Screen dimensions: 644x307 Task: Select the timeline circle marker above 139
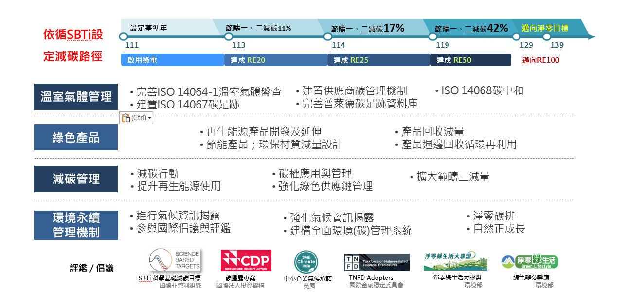546,36
